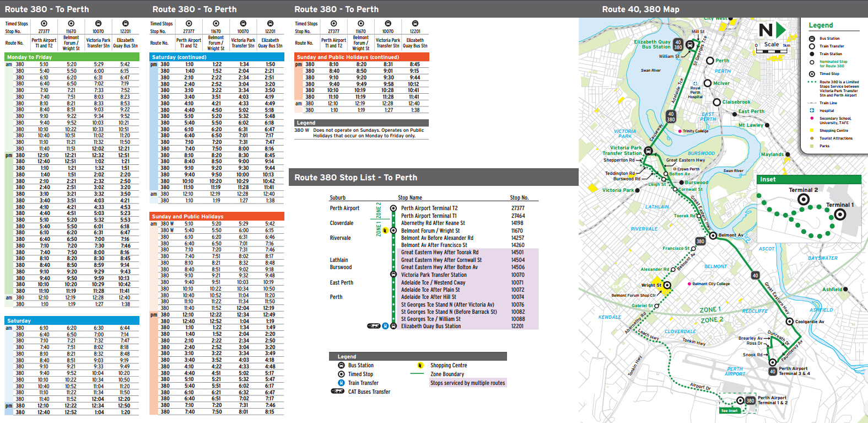Click the blue Train Transfer icon in stop list legend
868x423 pixels.
click(341, 383)
